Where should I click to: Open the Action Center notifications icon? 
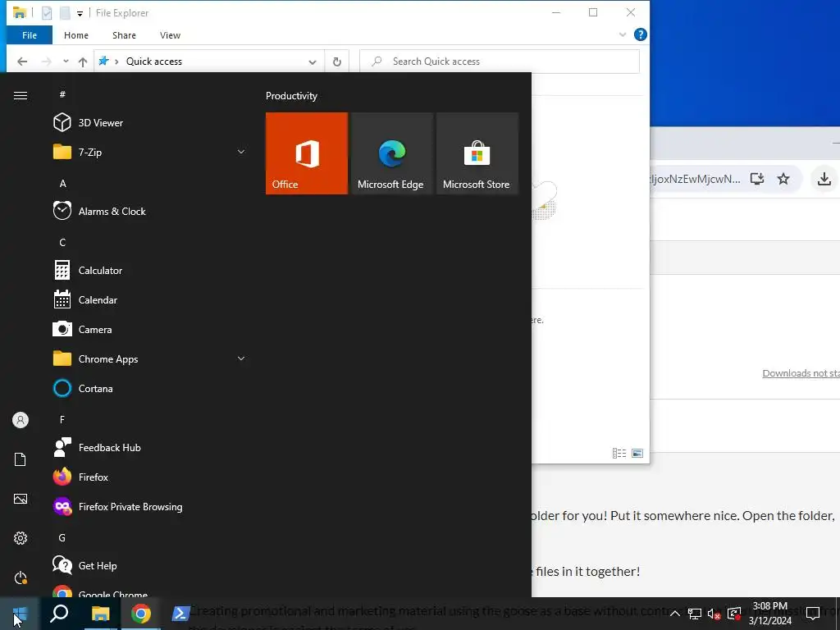[x=813, y=614]
